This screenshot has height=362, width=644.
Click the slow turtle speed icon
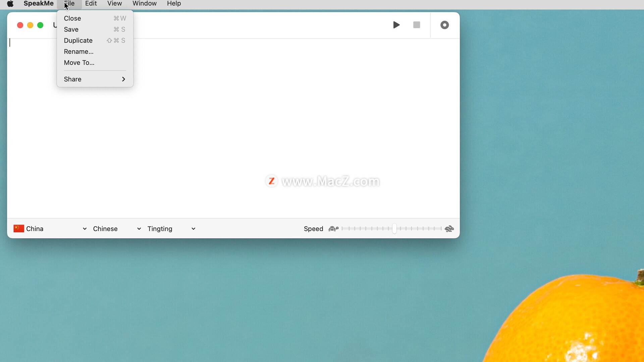pos(333,229)
